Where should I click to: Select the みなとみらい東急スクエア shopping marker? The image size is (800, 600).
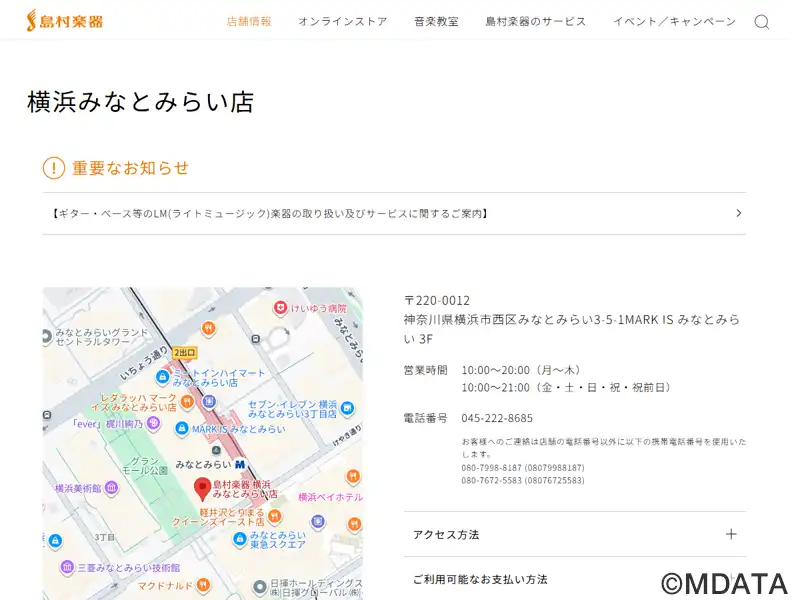pyautogui.click(x=239, y=540)
